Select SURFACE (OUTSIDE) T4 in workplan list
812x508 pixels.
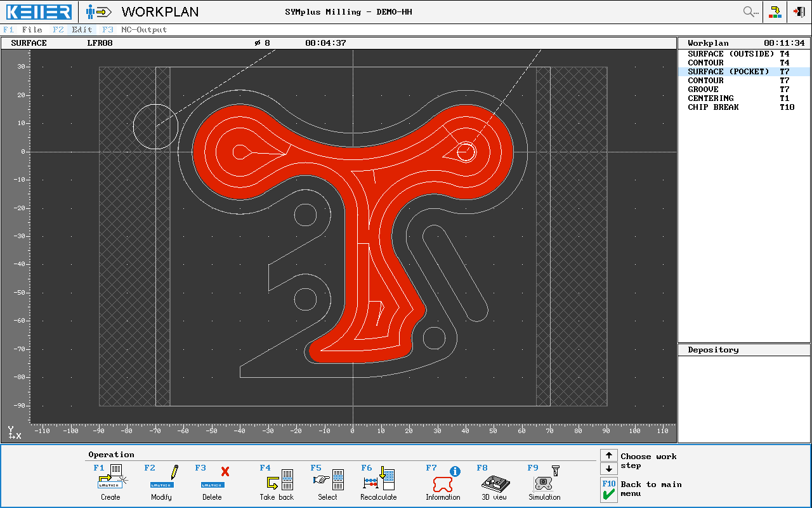tap(738, 54)
